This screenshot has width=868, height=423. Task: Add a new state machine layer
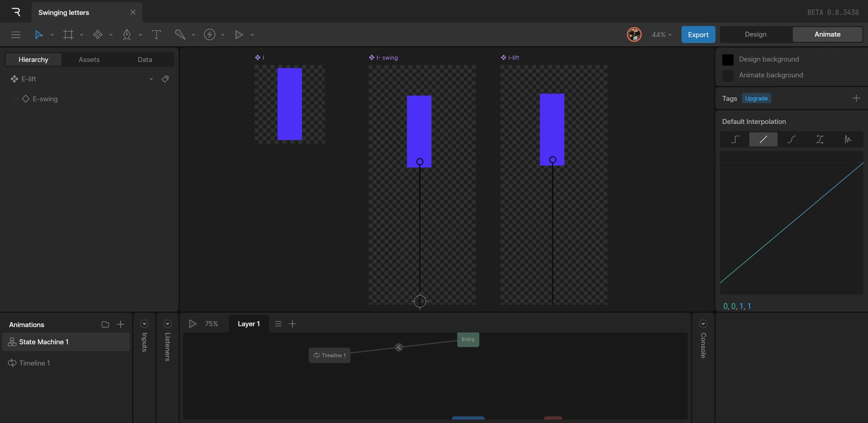tap(292, 324)
